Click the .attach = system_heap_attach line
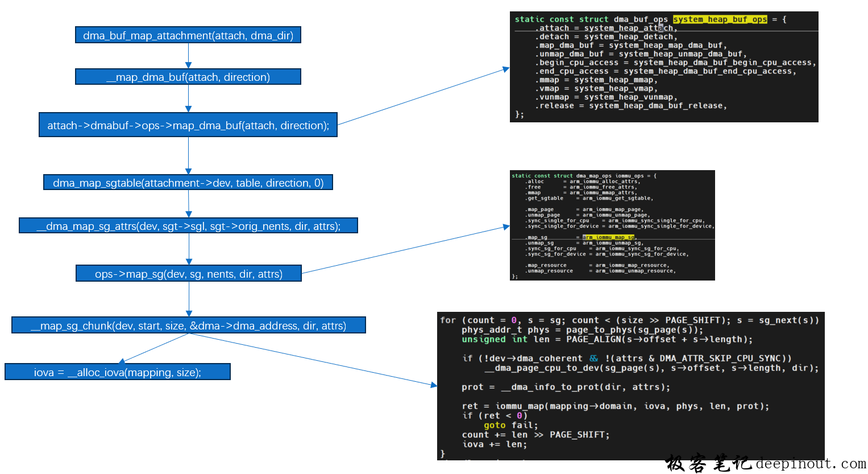868x474 pixels. click(606, 28)
